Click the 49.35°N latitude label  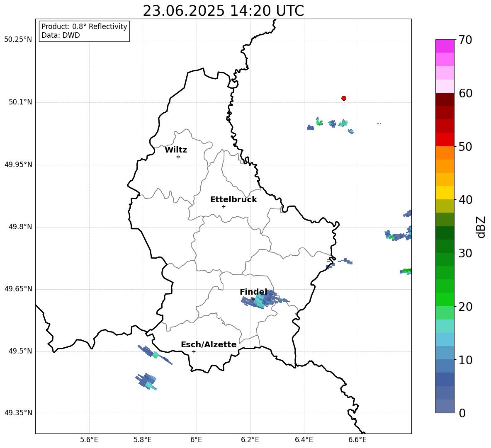pyautogui.click(x=18, y=413)
